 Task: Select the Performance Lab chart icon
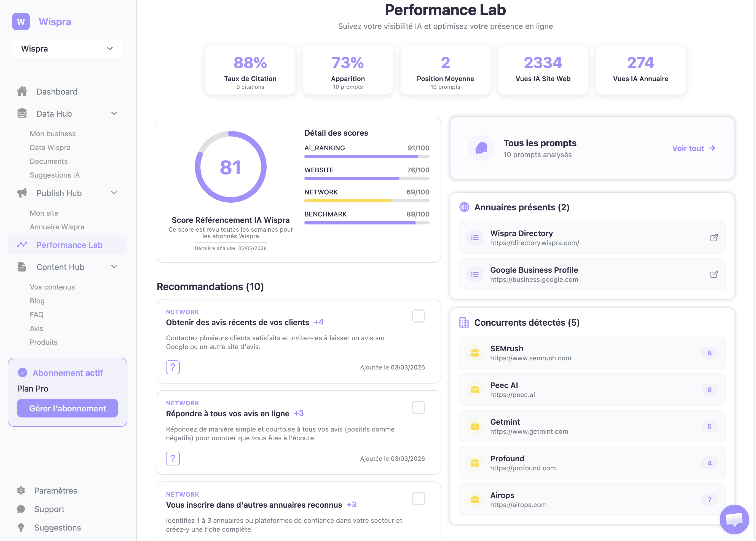coord(22,245)
